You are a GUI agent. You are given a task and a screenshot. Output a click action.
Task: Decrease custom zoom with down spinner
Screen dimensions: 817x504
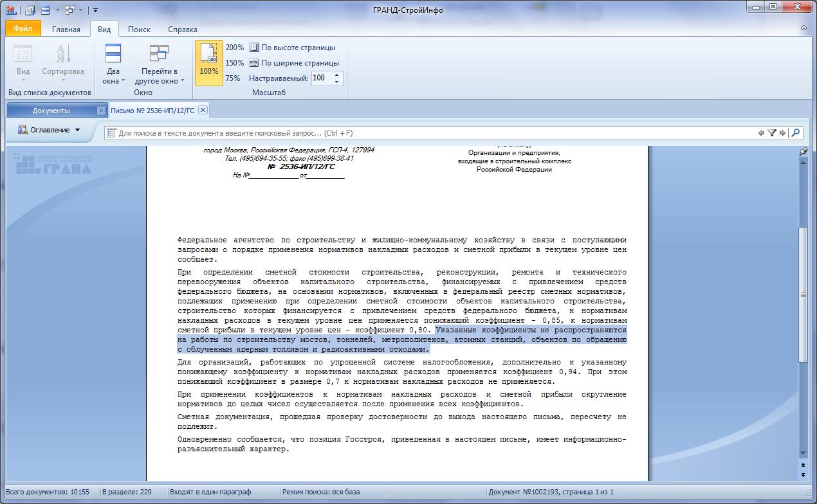click(x=337, y=82)
